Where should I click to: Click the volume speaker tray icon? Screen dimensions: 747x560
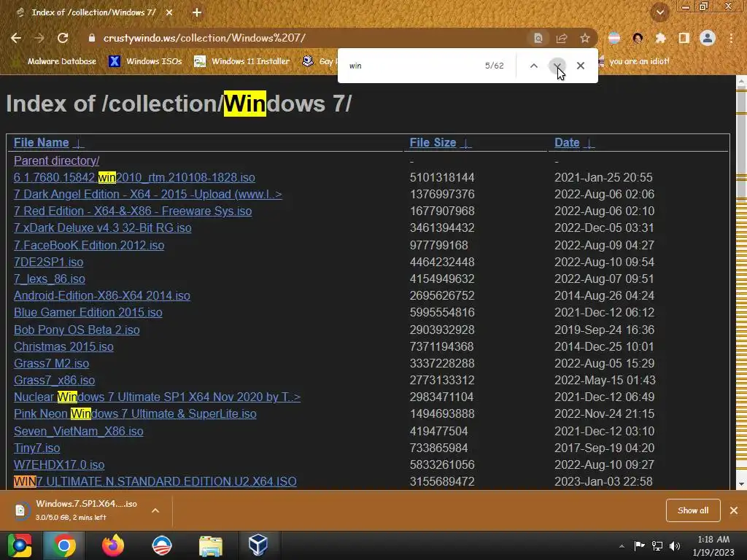[x=675, y=546]
